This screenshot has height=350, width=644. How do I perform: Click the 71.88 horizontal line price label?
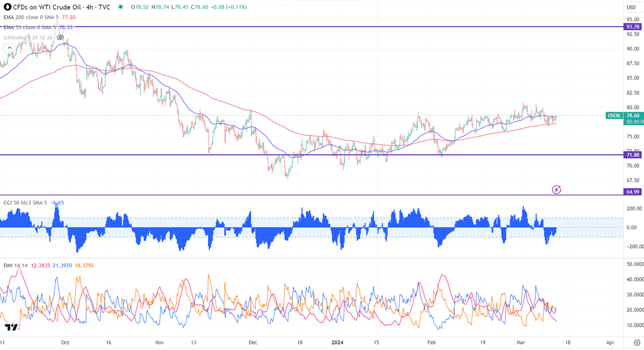coord(633,155)
